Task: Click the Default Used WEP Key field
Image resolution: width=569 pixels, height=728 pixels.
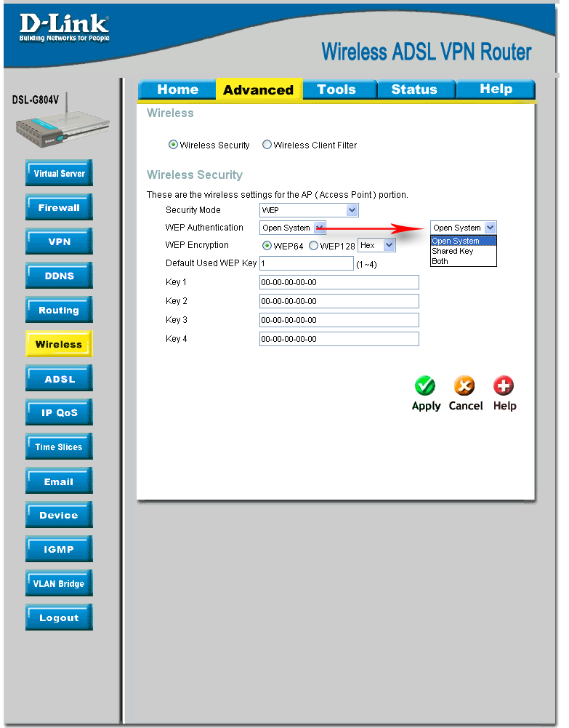Action: pyautogui.click(x=307, y=263)
